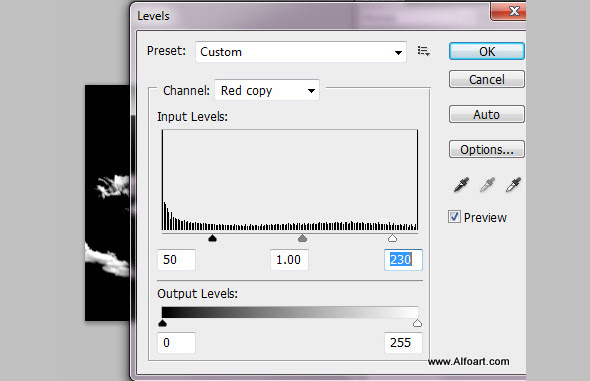Open the preset options menu icon
Viewport: 590px width, 381px height.
tap(424, 51)
